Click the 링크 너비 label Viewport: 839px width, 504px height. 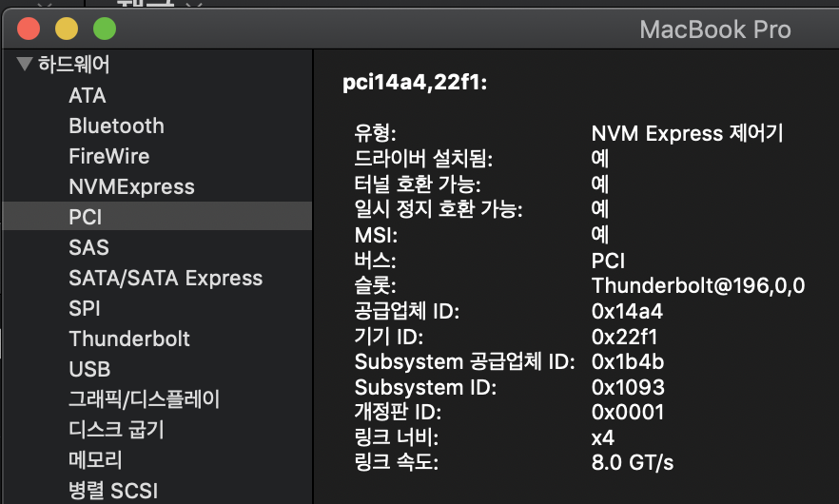pos(397,438)
